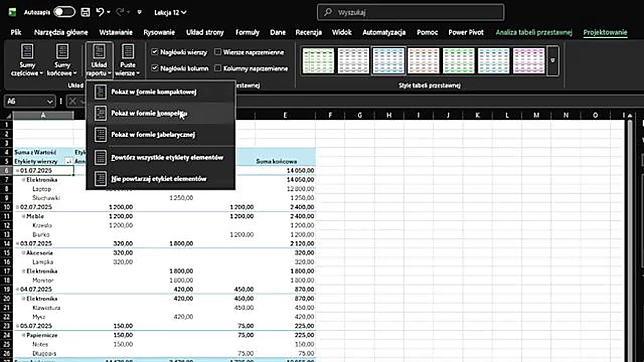The width and height of the screenshot is (644, 362).
Task: Enable the Wiersze naprzemienne checkbox
Action: coord(218,52)
